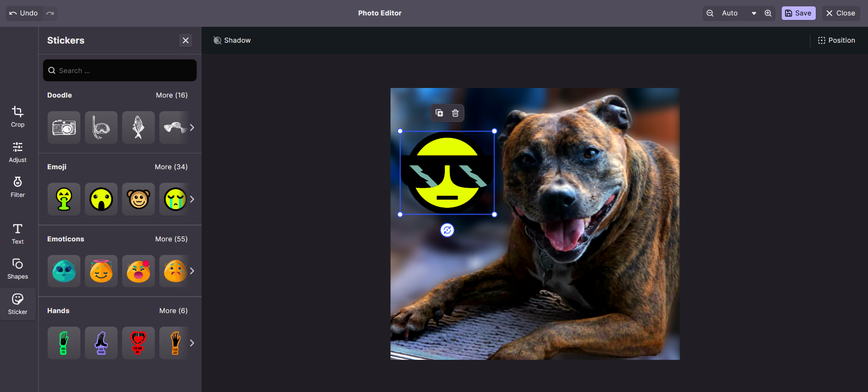Select the Crop tool

[x=18, y=117]
